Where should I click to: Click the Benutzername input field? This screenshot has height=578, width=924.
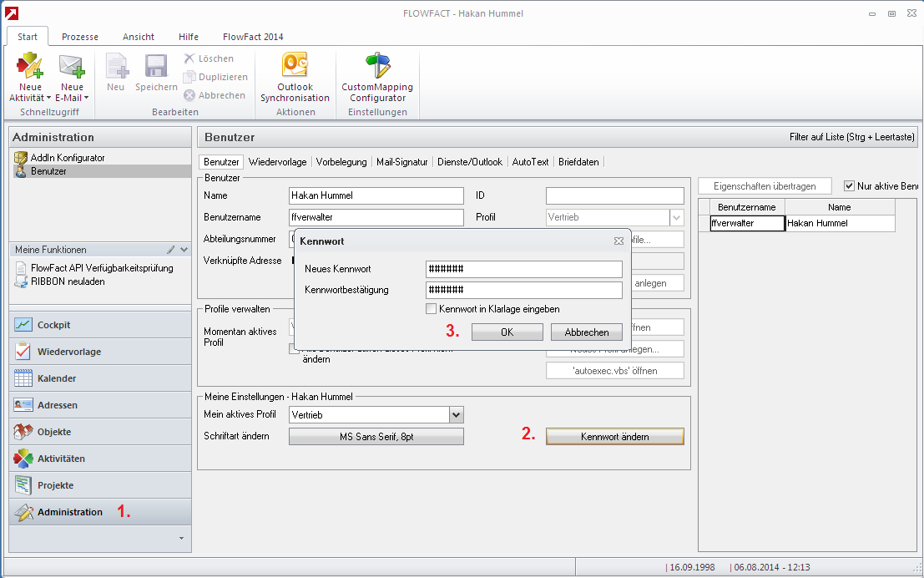pyautogui.click(x=376, y=217)
